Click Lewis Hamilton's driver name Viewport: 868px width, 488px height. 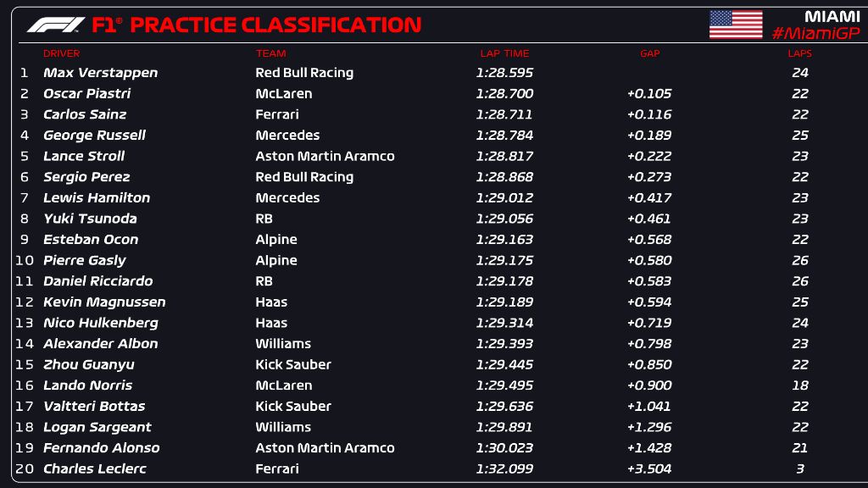97,198
